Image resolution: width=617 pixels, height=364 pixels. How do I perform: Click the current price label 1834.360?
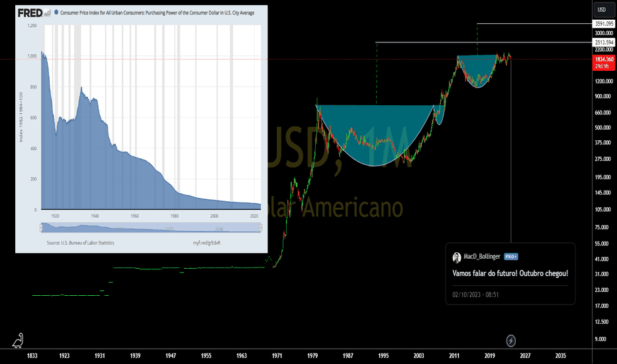click(604, 60)
